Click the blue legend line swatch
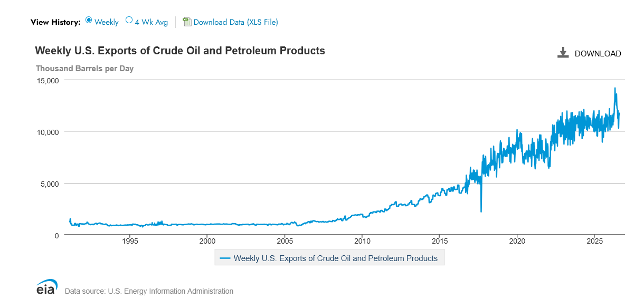This screenshot has width=644, height=299. click(225, 258)
